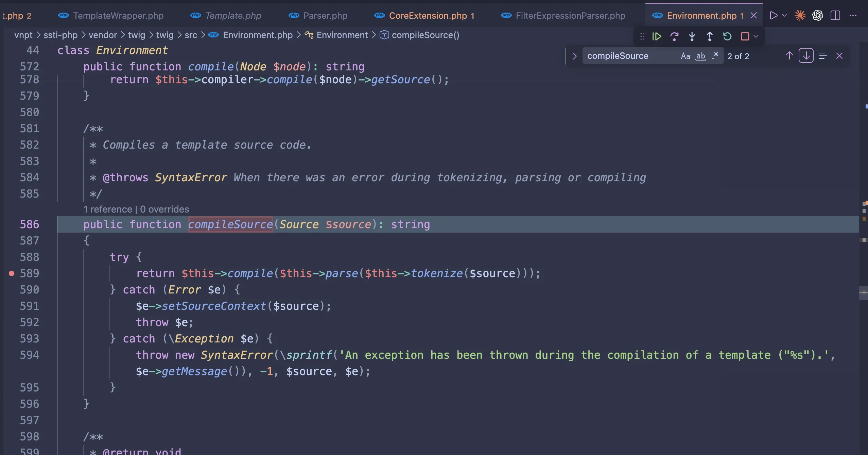Run the PHP file with play icon
This screenshot has height=455, width=868.
pyautogui.click(x=774, y=15)
